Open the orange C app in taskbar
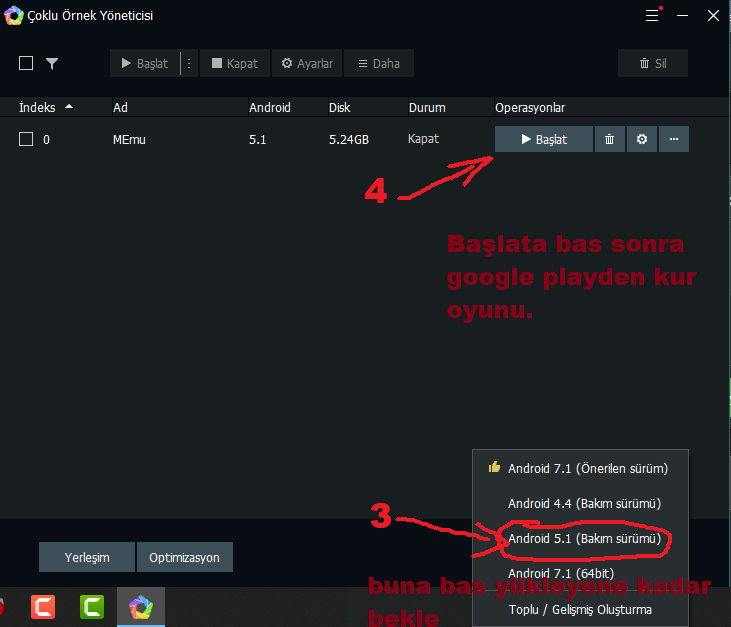731x627 pixels. pyautogui.click(x=43, y=607)
